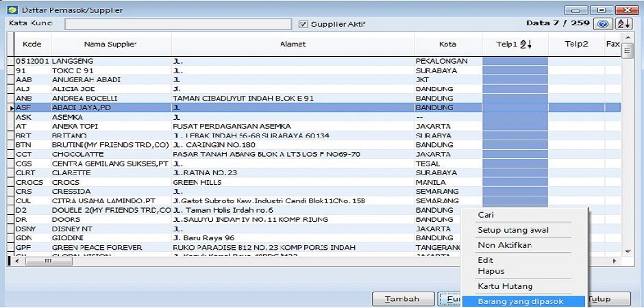Select CENTRA GEMILANG SUKSES,PT row
The height and width of the screenshot is (308, 644).
point(317,164)
